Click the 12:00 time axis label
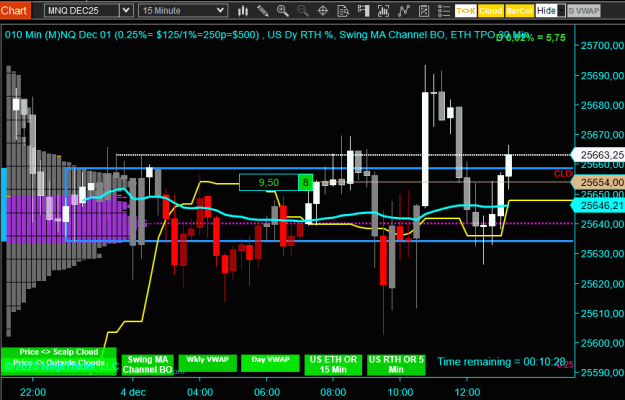This screenshot has width=625, height=400. 467,392
